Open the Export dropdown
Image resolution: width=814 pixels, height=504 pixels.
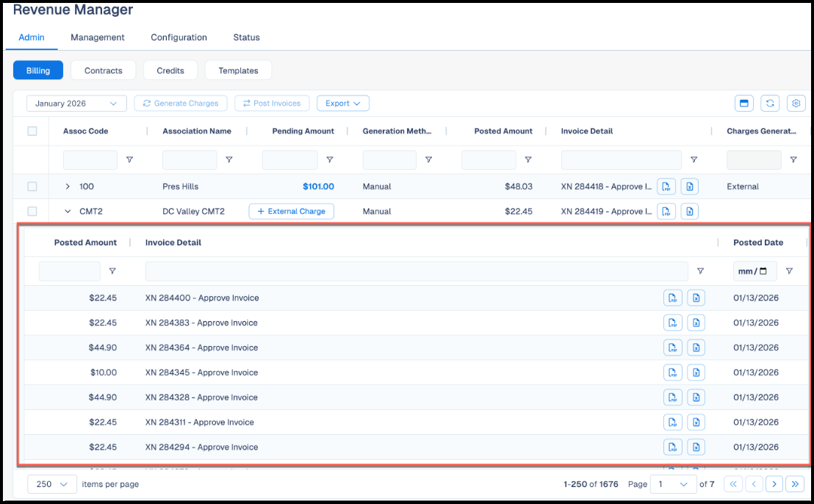pos(343,104)
